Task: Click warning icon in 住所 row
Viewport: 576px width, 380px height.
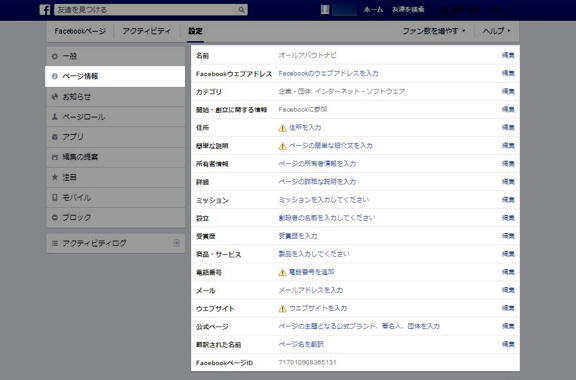Action: pos(282,128)
